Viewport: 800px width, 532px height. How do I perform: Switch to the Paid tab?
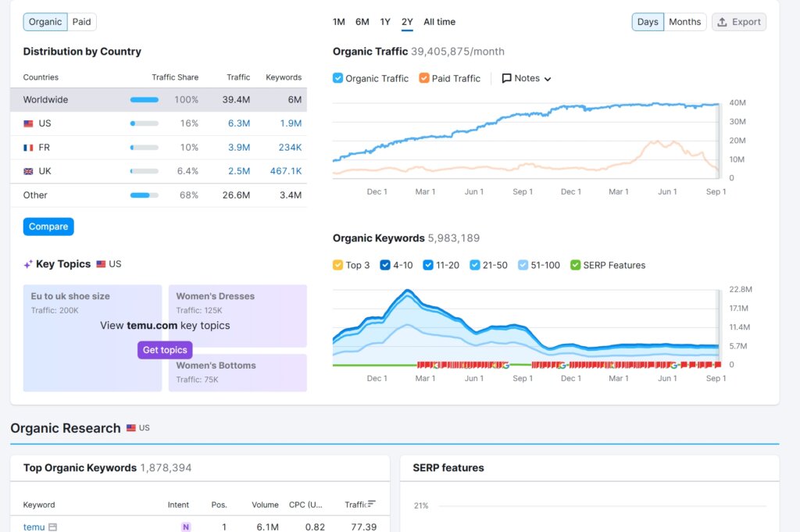coord(82,22)
